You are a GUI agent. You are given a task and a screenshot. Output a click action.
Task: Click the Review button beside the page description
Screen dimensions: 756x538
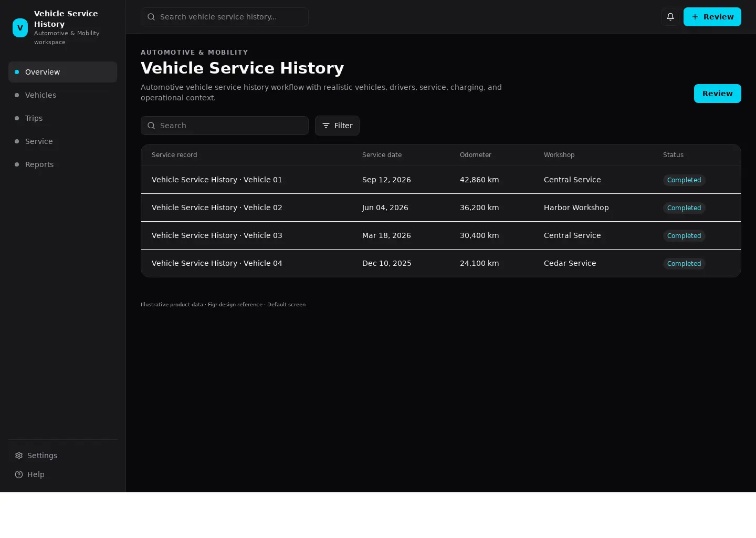[717, 94]
